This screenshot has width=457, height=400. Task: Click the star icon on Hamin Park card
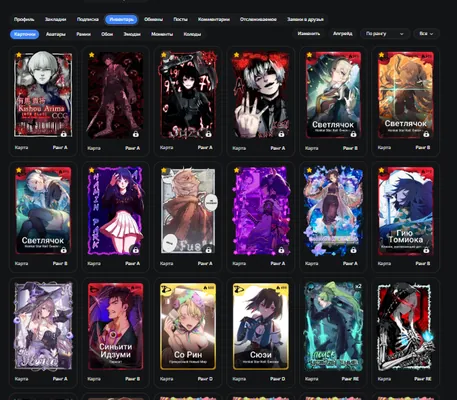(91, 170)
